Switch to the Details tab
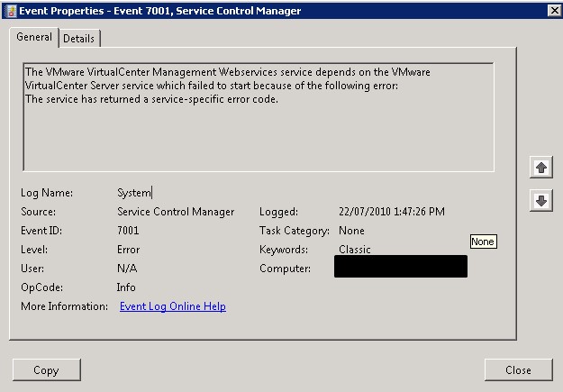This screenshot has height=392, width=563. [x=80, y=39]
